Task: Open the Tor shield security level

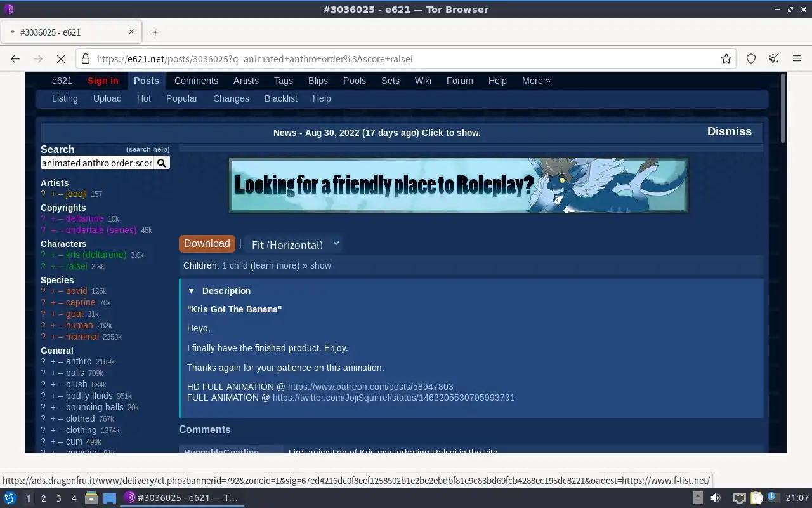Action: tap(751, 58)
